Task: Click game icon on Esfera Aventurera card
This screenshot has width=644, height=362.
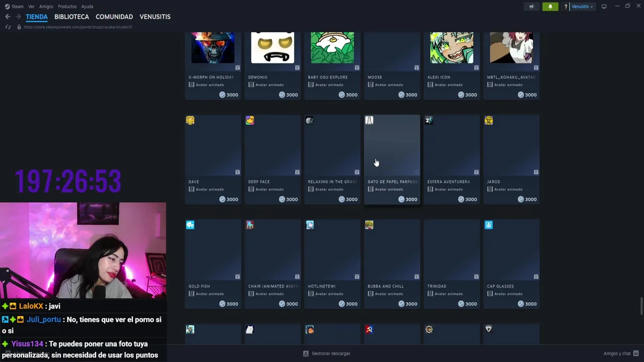Action: click(x=429, y=120)
